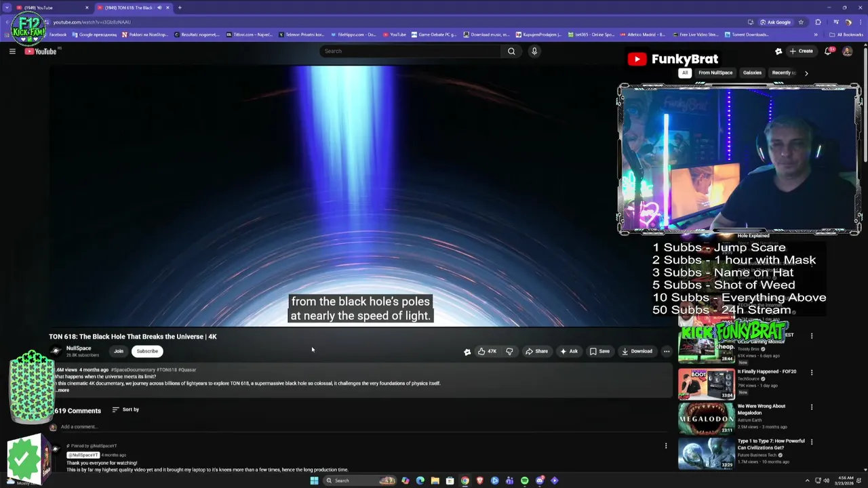Open We Were Wrong About Megalodon thumbnail
The width and height of the screenshot is (868, 488).
[x=706, y=418]
